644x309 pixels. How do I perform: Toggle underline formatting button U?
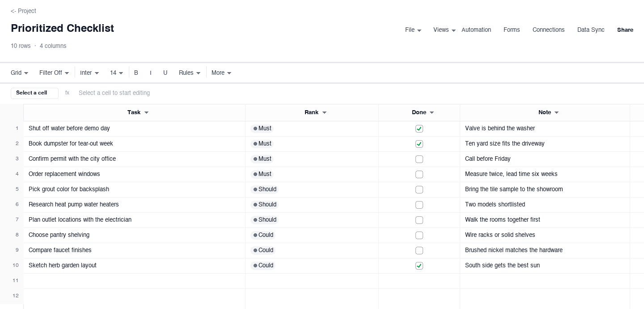[x=165, y=73]
